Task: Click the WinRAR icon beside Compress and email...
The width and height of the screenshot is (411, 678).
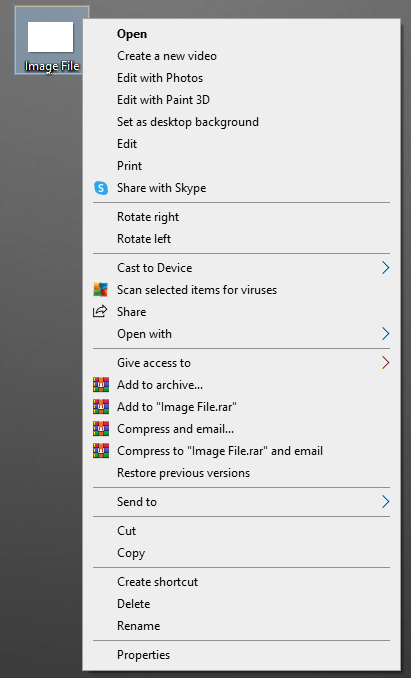Action: tap(101, 429)
